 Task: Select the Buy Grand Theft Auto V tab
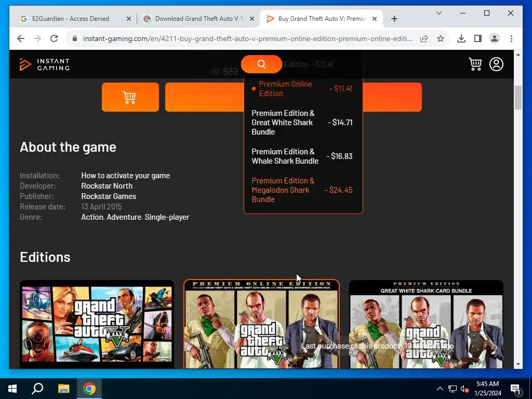(x=322, y=19)
